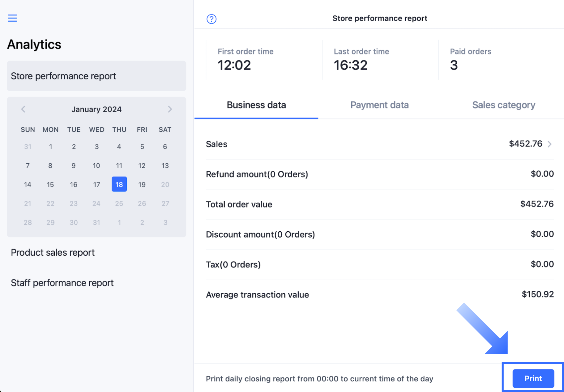The width and height of the screenshot is (564, 392).
Task: Select January 18 on the calendar
Action: (x=119, y=185)
